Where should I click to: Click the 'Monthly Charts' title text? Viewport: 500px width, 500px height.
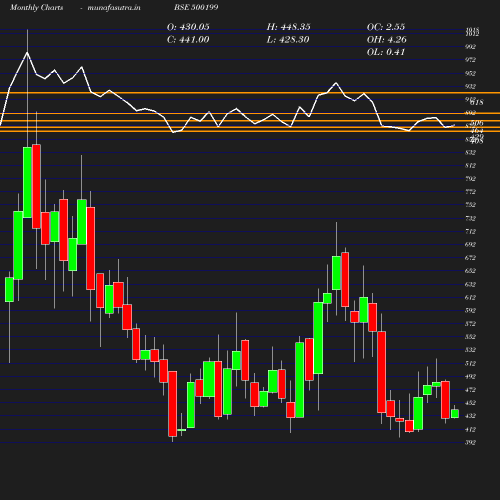pos(37,7)
